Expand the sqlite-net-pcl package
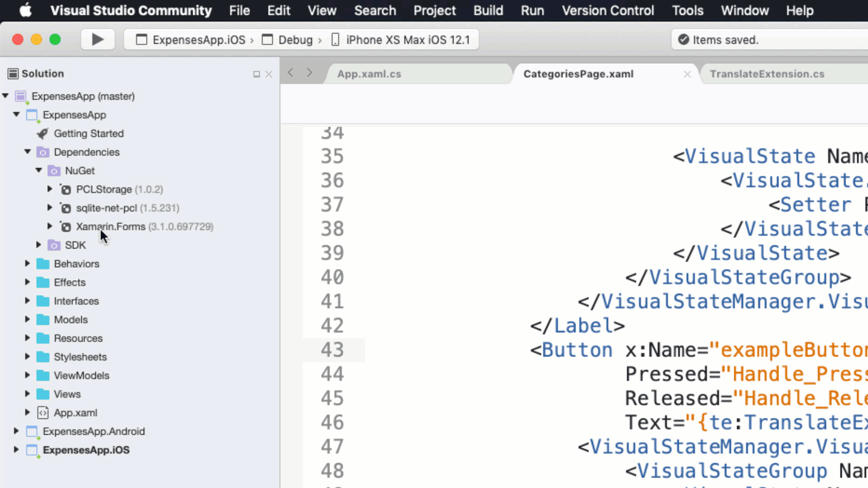868x488 pixels. point(50,207)
